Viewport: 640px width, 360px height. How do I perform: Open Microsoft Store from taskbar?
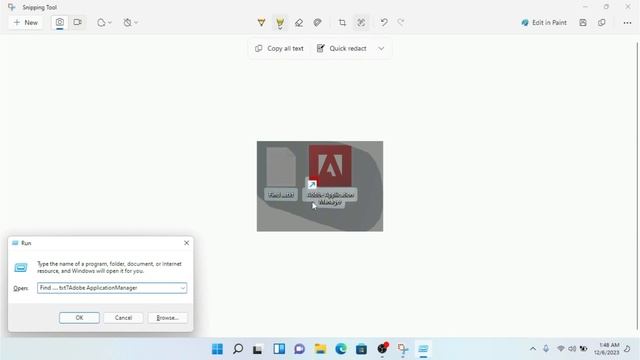pos(361,349)
